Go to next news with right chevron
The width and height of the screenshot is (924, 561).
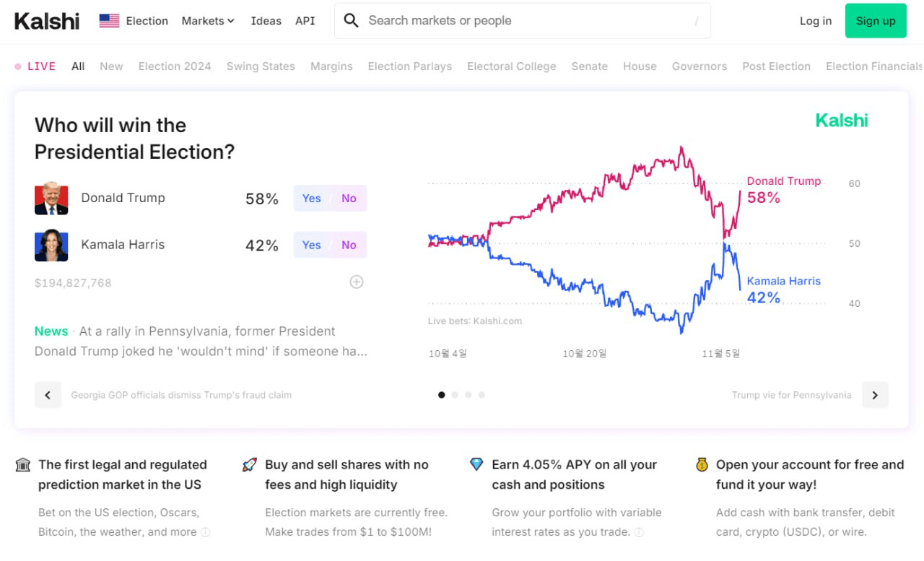point(875,395)
